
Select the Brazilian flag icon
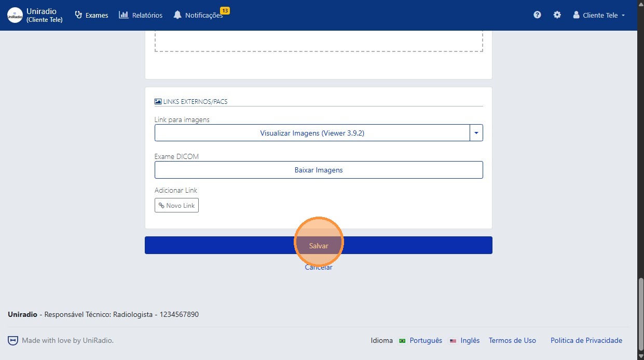(x=402, y=341)
